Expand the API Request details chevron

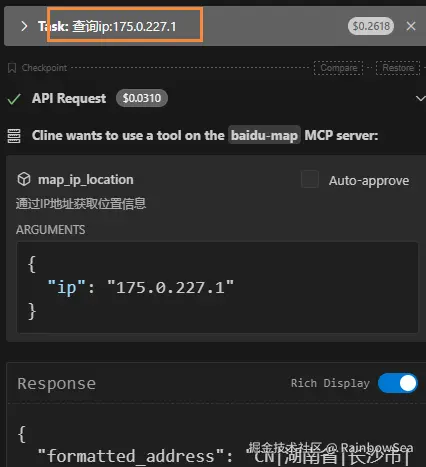click(x=421, y=98)
